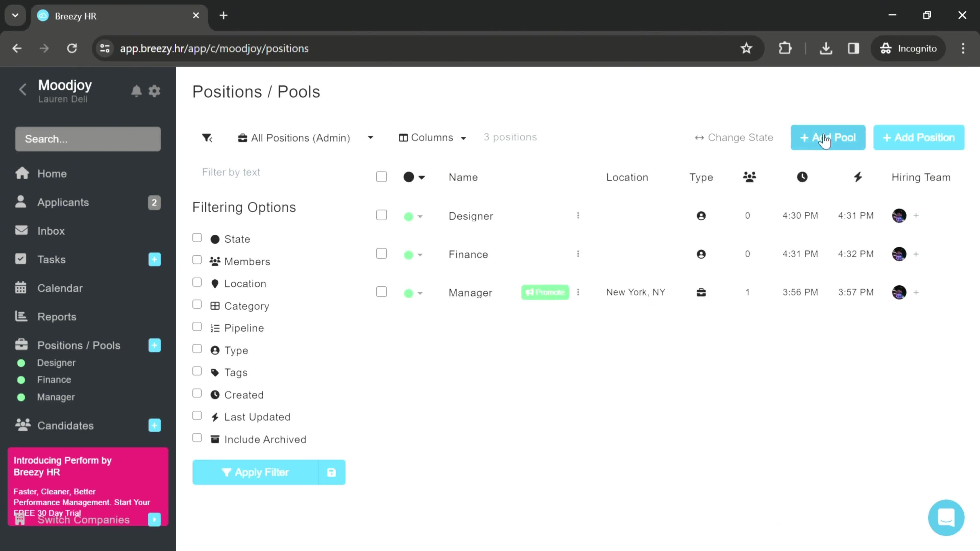Click the candidates icon in sidebar
980x551 pixels.
[x=21, y=425]
